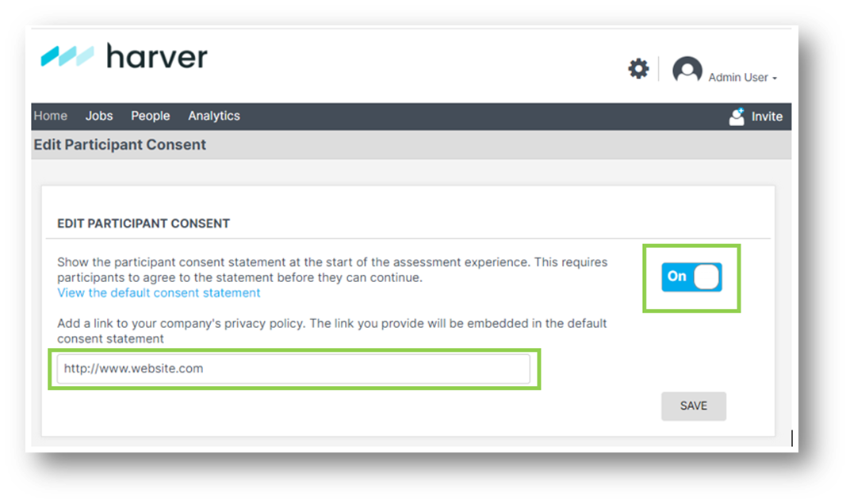Click the 'Add a link to your company's privacy policy' text
This screenshot has width=850, height=504.
[x=331, y=330]
